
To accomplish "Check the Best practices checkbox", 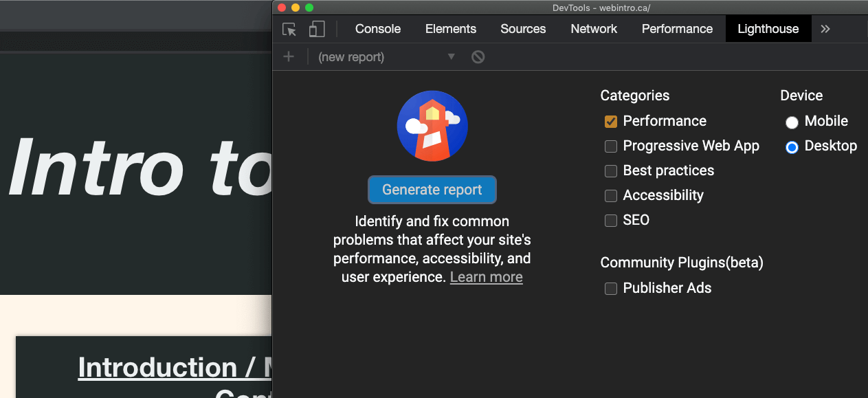I will coord(610,171).
